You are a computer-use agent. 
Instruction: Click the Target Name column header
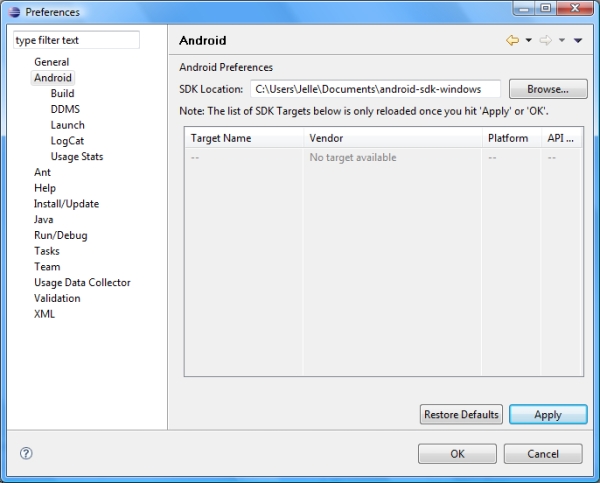pyautogui.click(x=221, y=138)
